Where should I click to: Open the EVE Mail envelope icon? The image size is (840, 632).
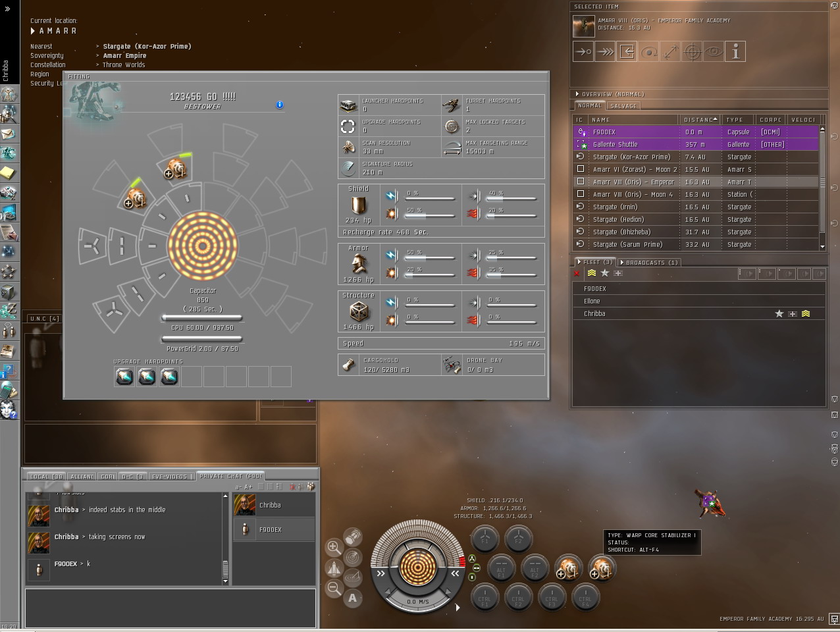[x=9, y=134]
